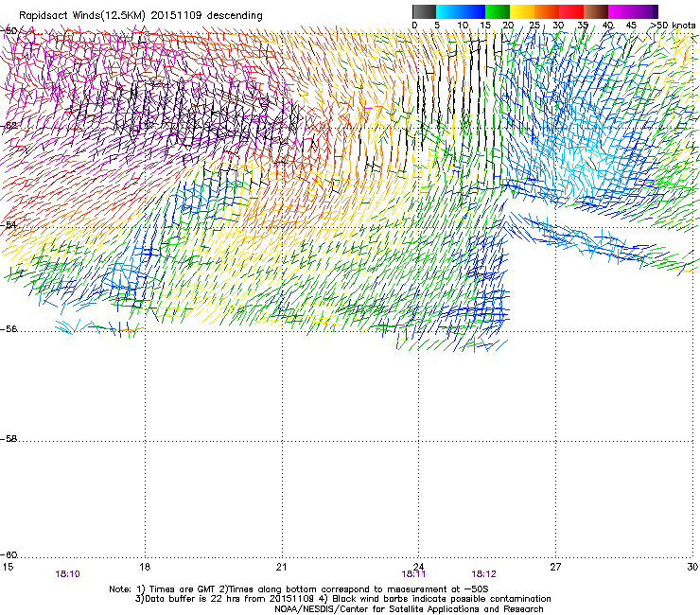Select the red 30-35 knots legend segment
Screen dimensions: 700x615
point(571,11)
